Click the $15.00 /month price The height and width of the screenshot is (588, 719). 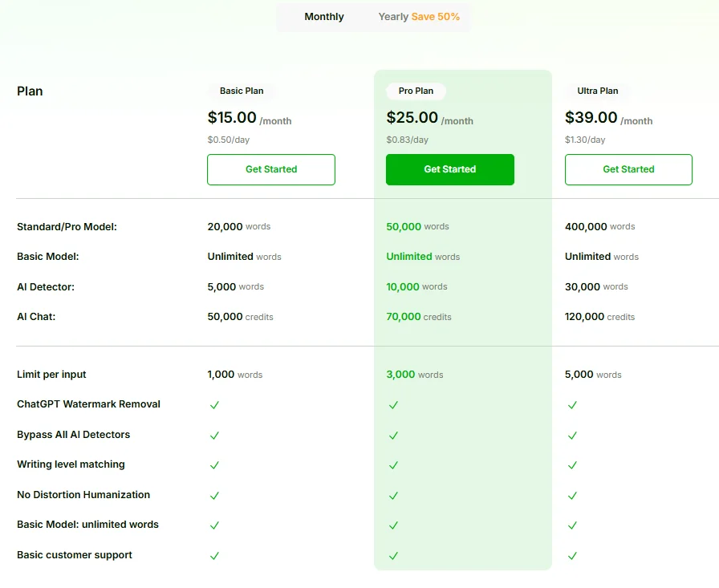tap(250, 118)
